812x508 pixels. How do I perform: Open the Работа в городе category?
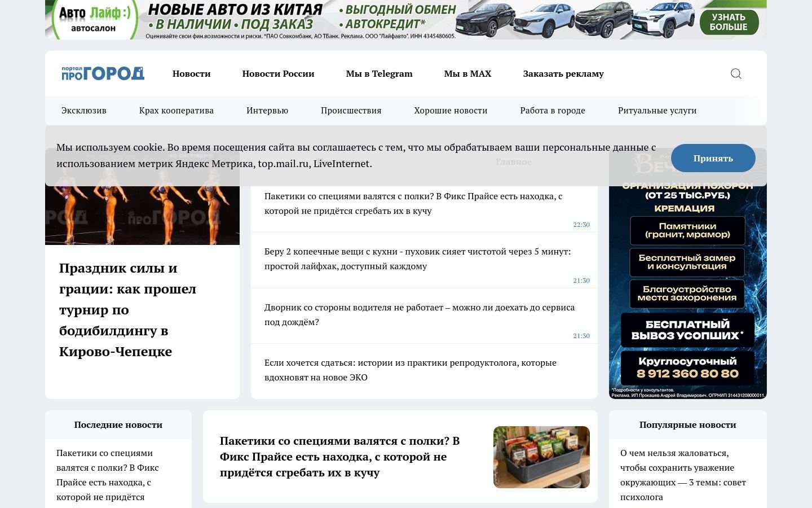552,110
